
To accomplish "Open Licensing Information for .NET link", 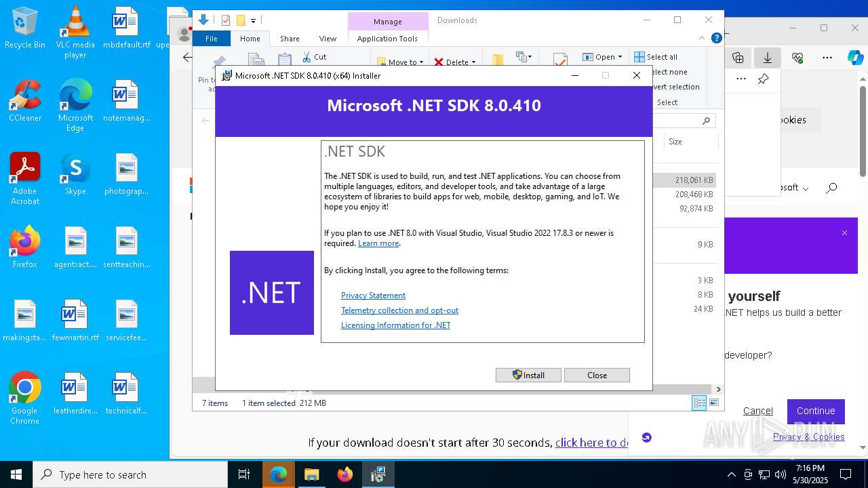I will tap(395, 325).
